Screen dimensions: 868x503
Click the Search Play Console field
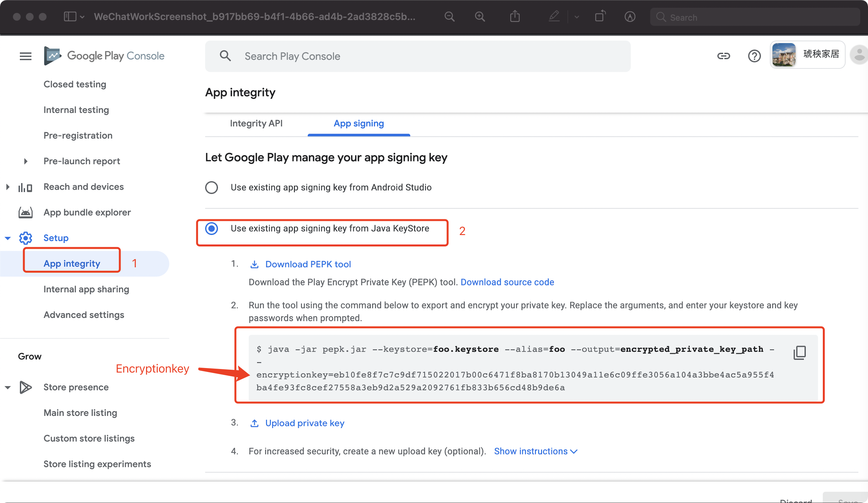coord(418,56)
